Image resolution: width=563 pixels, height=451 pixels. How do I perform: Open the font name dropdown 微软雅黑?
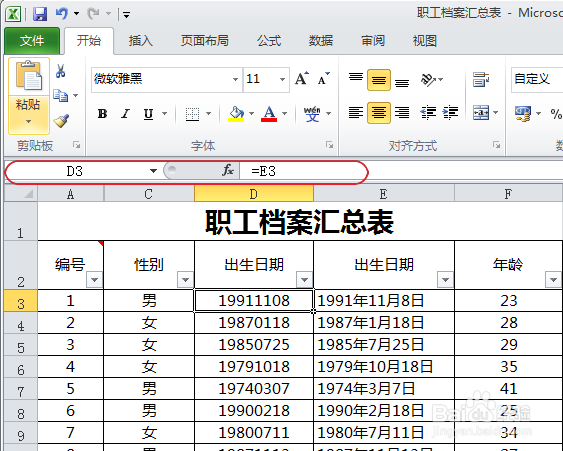(x=235, y=79)
